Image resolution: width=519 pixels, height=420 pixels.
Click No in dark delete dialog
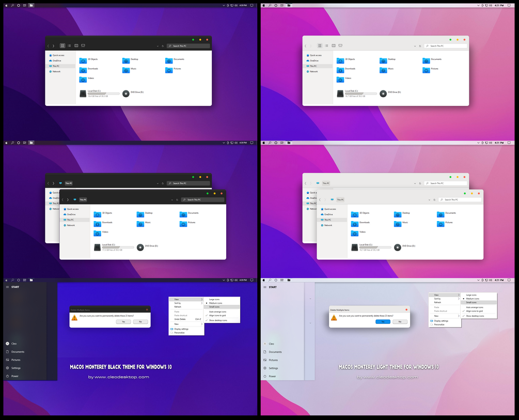coord(140,322)
